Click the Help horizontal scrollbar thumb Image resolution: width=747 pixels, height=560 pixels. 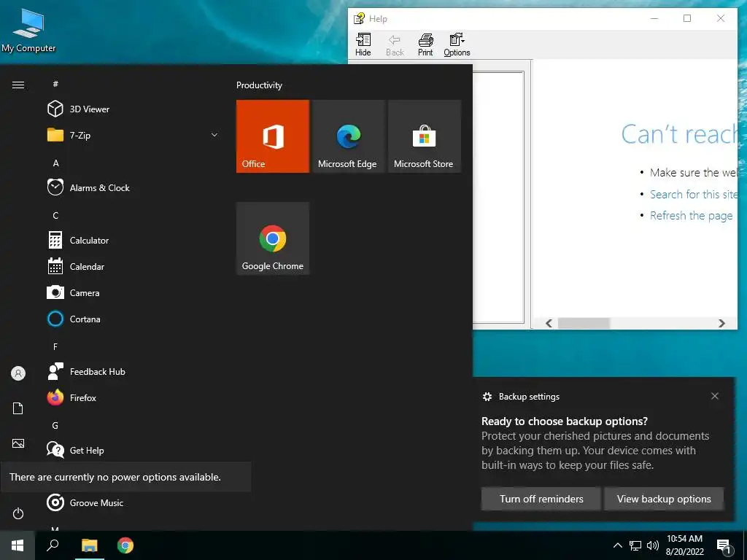[x=584, y=323]
